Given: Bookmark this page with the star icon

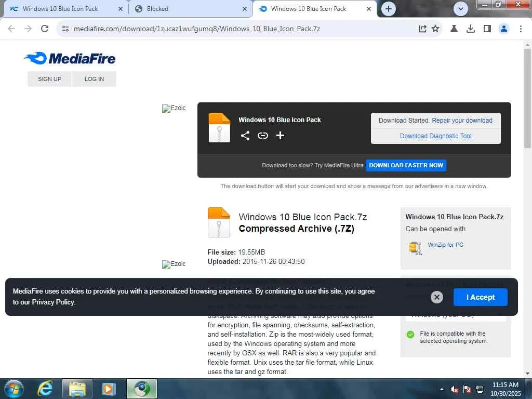Looking at the screenshot, I should point(435,29).
